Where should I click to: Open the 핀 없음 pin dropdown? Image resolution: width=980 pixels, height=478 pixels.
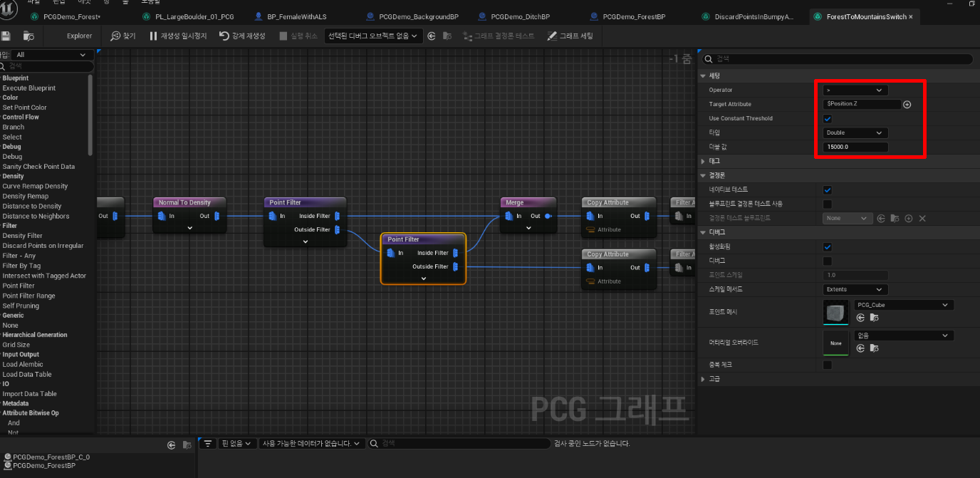[x=236, y=443]
